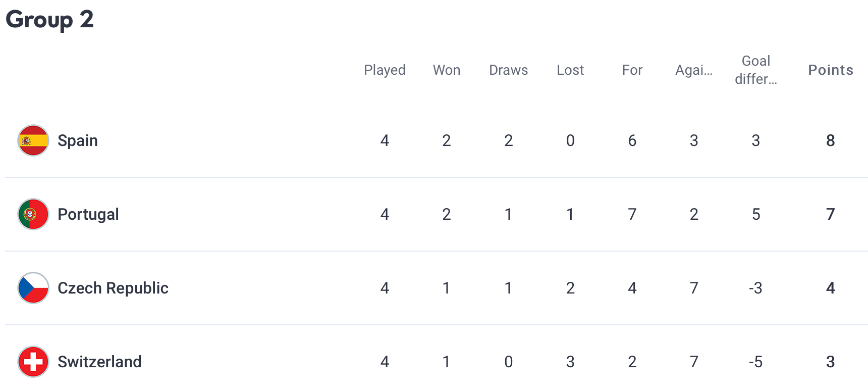Screen dimensions: 868x390
Task: Select the Played column header
Action: pyautogui.click(x=385, y=70)
